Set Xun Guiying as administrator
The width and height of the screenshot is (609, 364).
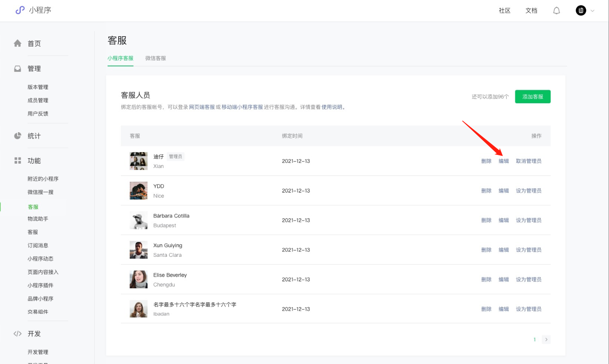[529, 250]
